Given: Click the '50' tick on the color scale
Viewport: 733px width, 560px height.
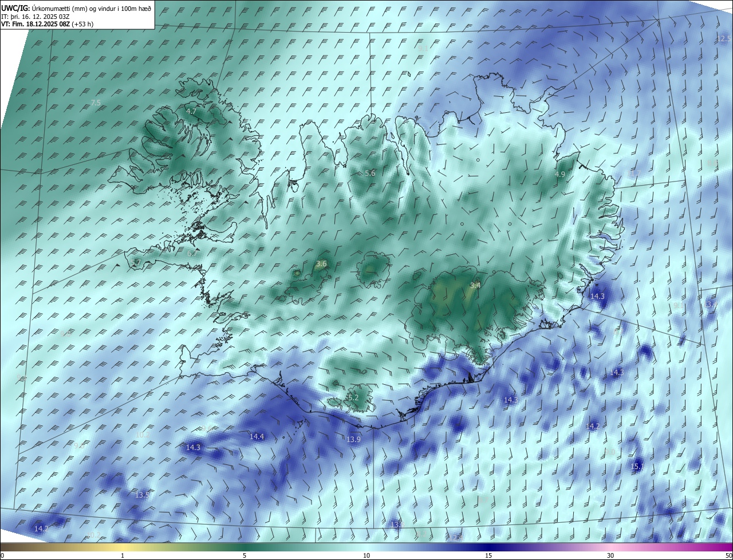Looking at the screenshot, I should (x=728, y=555).
